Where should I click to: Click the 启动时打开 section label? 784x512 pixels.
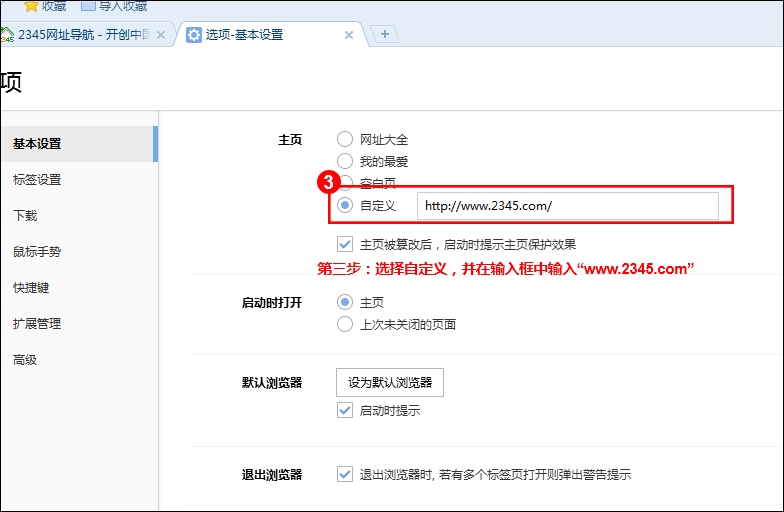(272, 302)
